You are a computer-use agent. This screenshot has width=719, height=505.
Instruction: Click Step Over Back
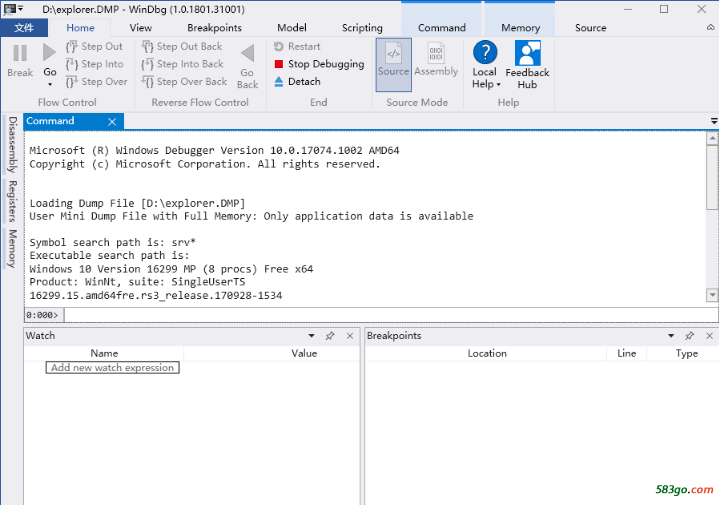(x=184, y=82)
